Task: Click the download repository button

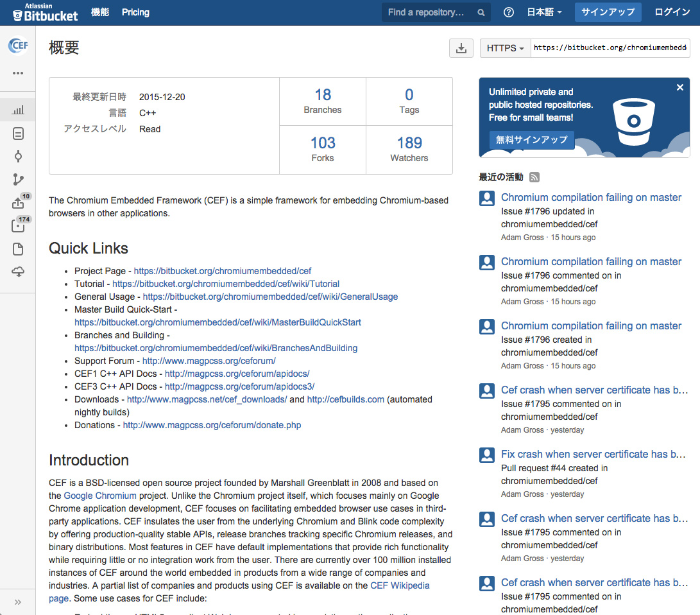Action: pos(461,48)
